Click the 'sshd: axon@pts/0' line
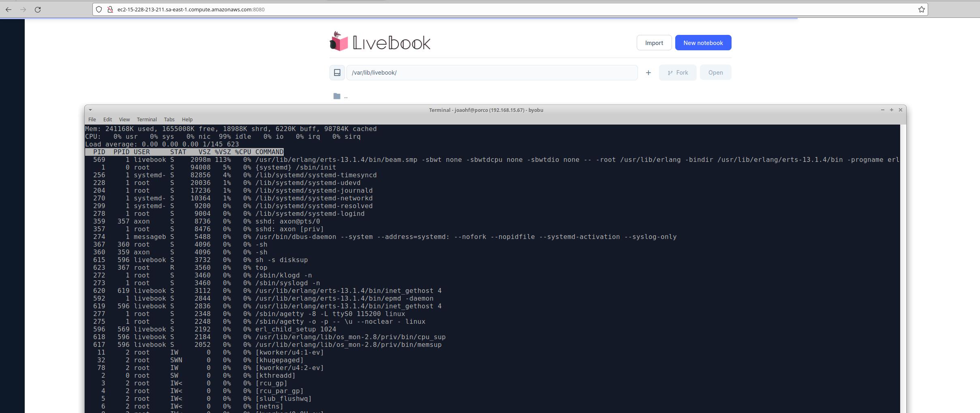This screenshot has height=413, width=980. [x=202, y=221]
